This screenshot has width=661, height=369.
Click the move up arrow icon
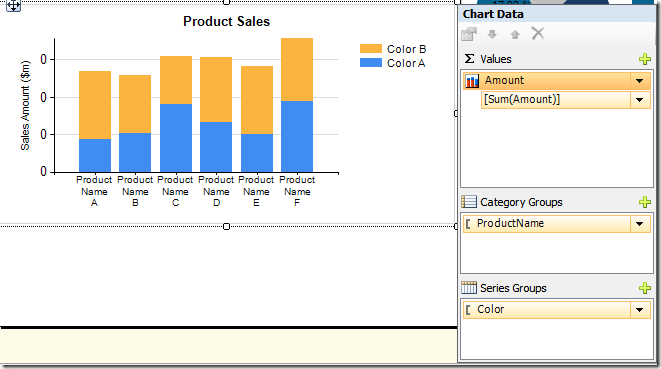(x=515, y=34)
